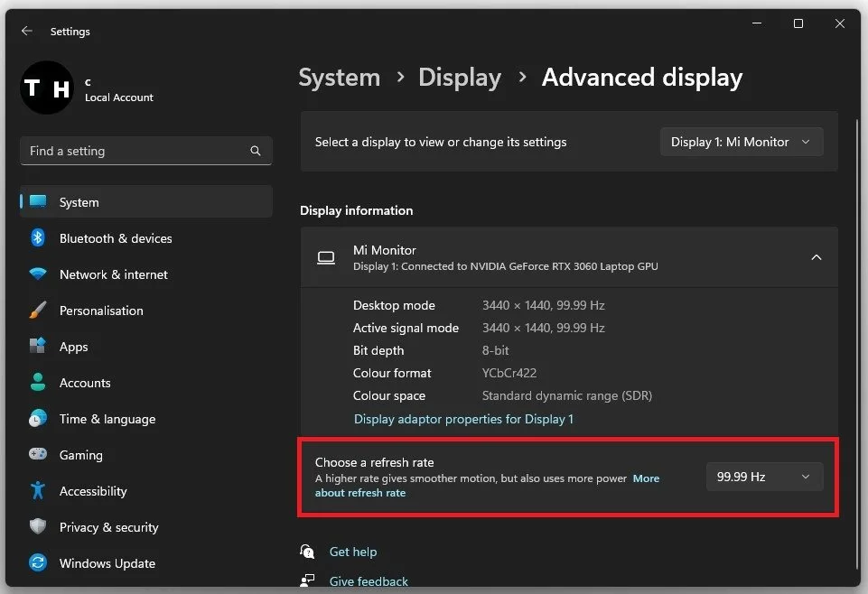Click the Gaming controller icon

[38, 454]
